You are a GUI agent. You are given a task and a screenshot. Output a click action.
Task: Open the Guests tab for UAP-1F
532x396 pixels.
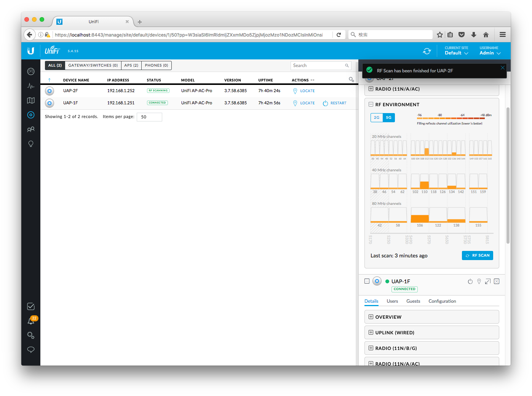click(x=413, y=301)
